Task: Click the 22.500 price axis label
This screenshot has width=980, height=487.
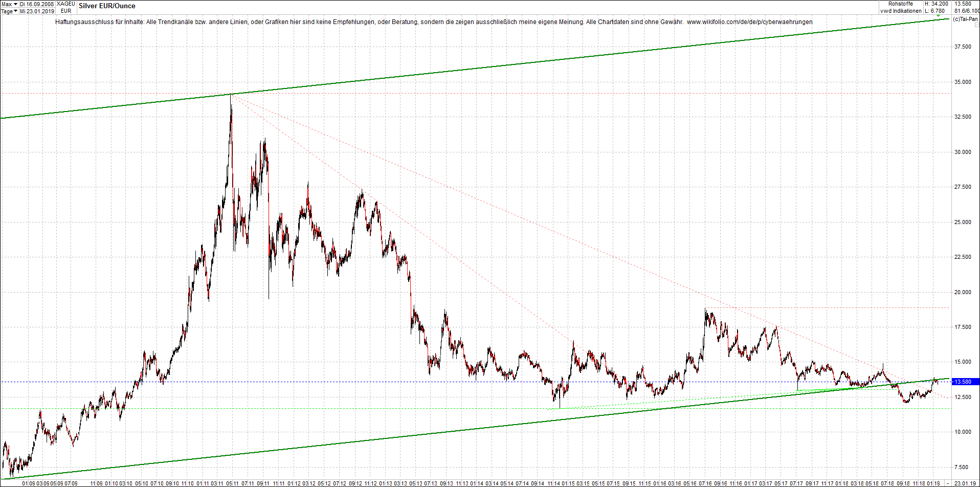Action: (963, 257)
